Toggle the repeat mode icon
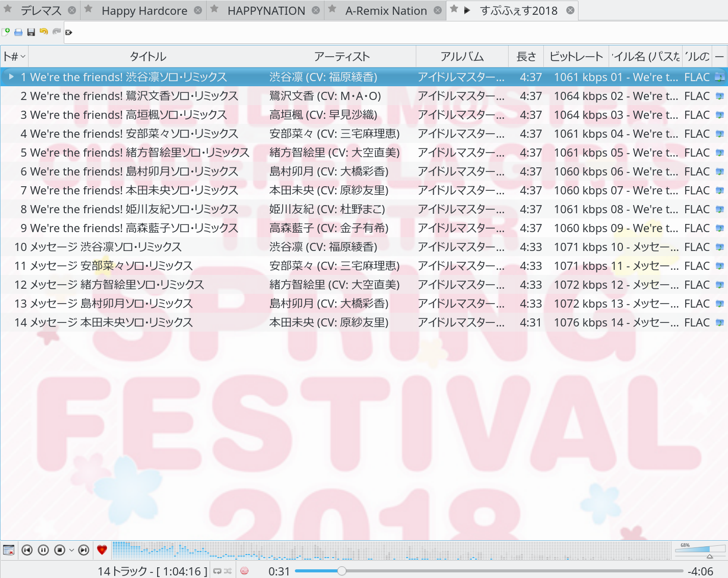 pos(217,571)
